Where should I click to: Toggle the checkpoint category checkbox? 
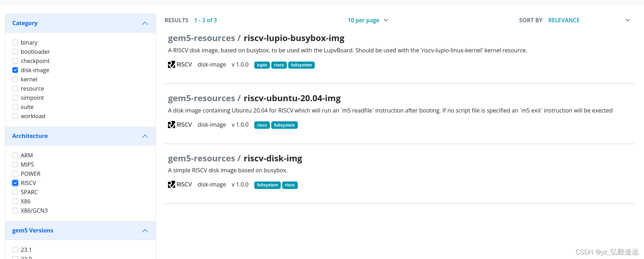15,61
